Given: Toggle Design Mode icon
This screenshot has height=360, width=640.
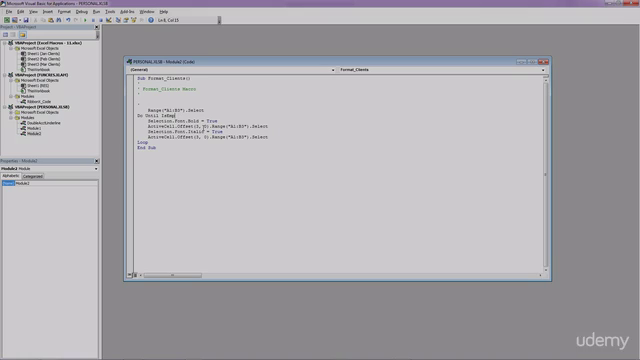Looking at the screenshot, I should tap(109, 20).
